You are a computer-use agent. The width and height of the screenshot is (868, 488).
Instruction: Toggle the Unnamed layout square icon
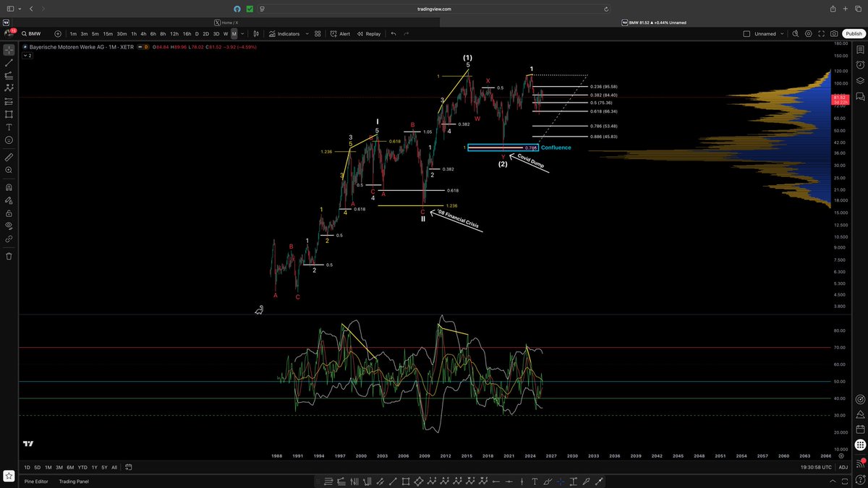click(x=746, y=33)
